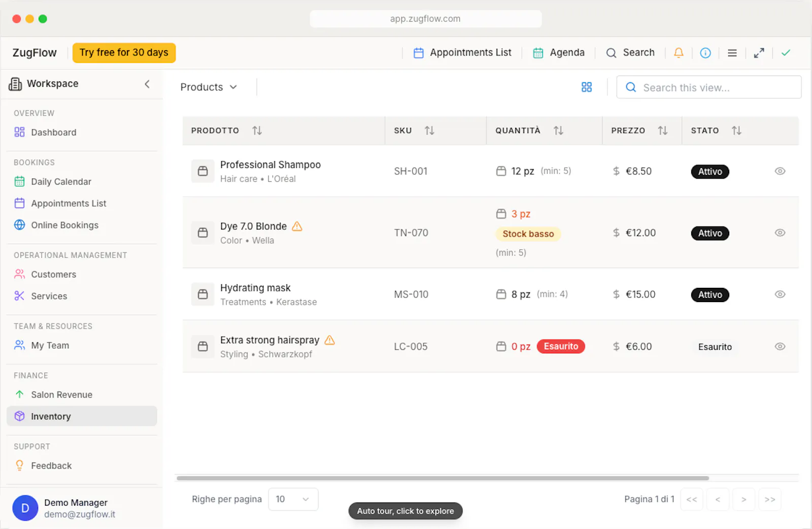Click the Search this view input field
The width and height of the screenshot is (812, 529).
[709, 87]
